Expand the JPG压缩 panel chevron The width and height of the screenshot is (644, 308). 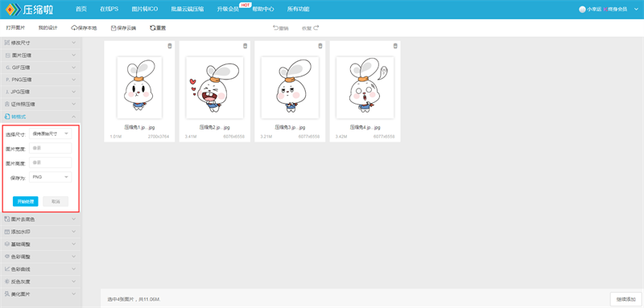(x=73, y=92)
